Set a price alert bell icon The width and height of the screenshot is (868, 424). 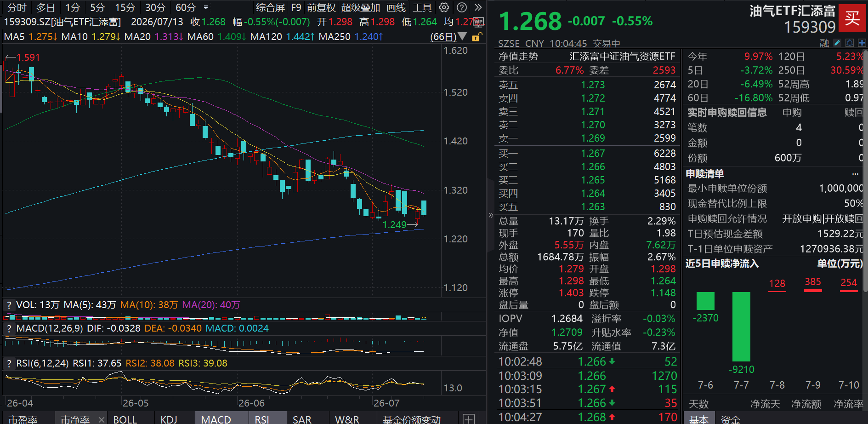coord(850,43)
